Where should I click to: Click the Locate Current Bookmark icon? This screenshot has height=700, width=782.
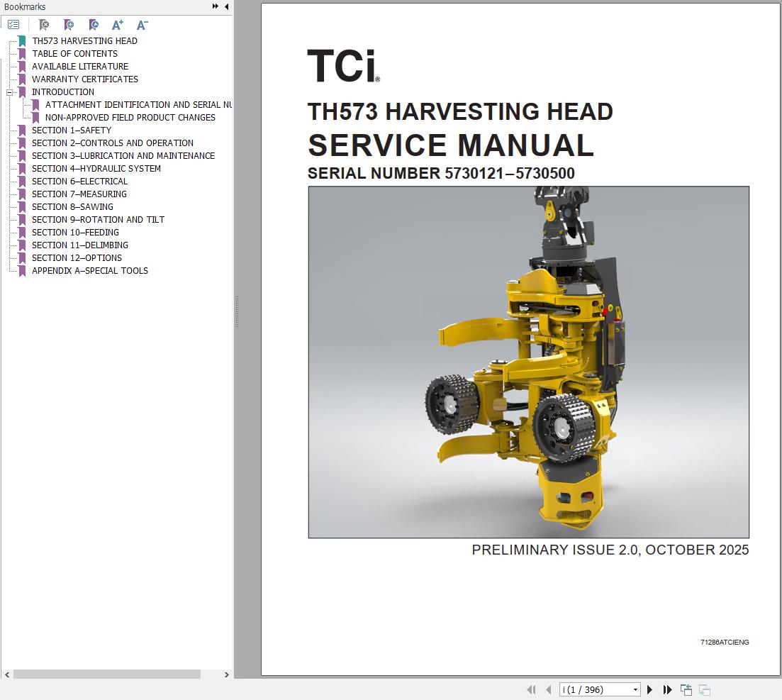pos(93,25)
